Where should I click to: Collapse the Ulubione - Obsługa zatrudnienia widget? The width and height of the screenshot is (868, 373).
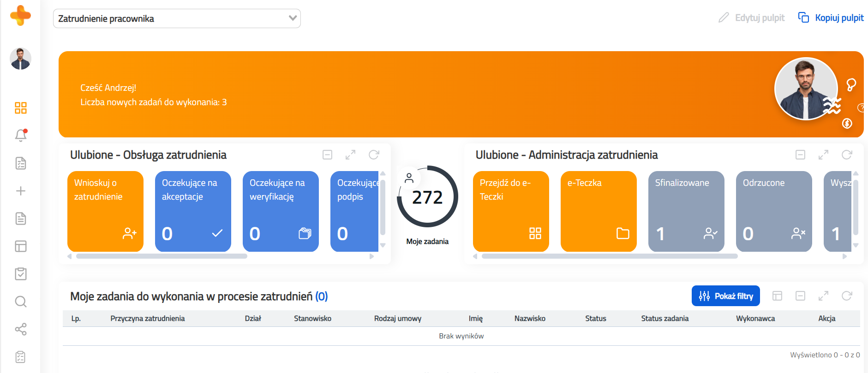click(328, 155)
